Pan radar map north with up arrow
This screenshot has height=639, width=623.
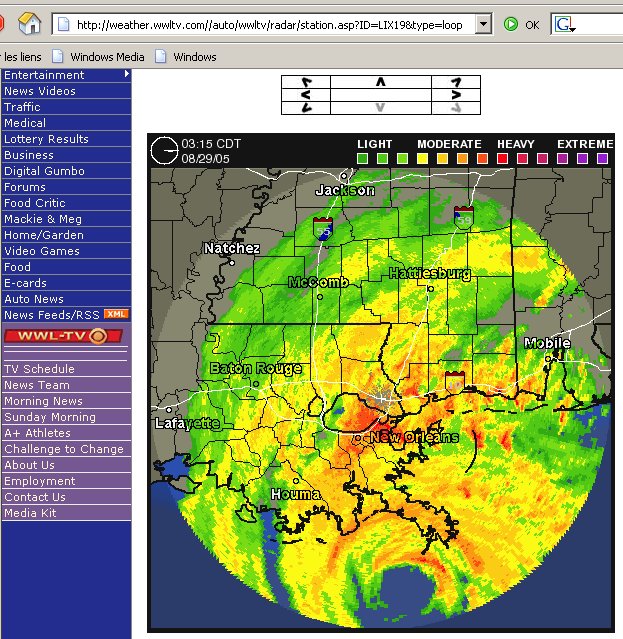pyautogui.click(x=380, y=81)
